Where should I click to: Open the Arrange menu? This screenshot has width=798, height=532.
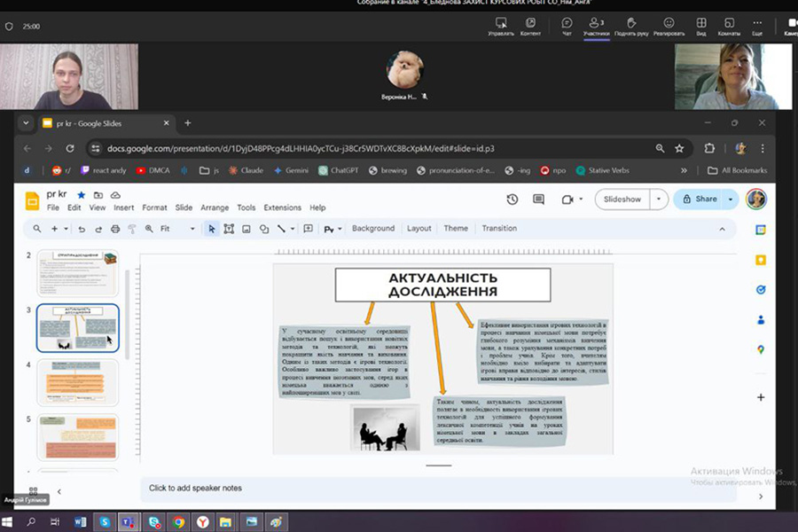click(x=215, y=207)
